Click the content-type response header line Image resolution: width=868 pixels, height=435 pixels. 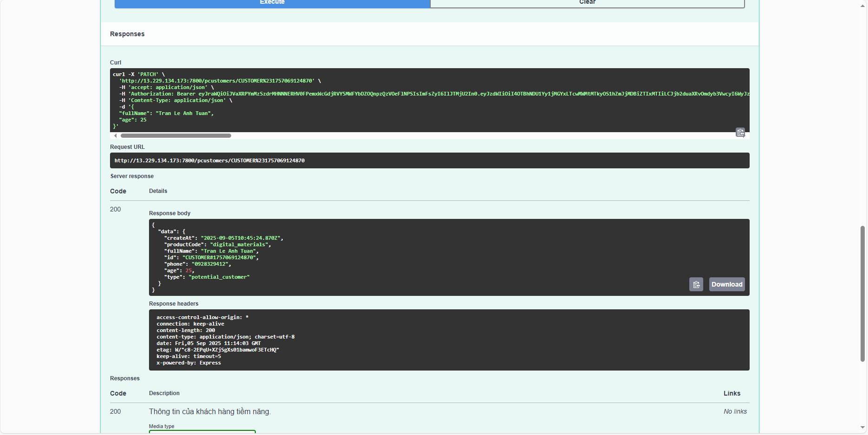(x=225, y=337)
